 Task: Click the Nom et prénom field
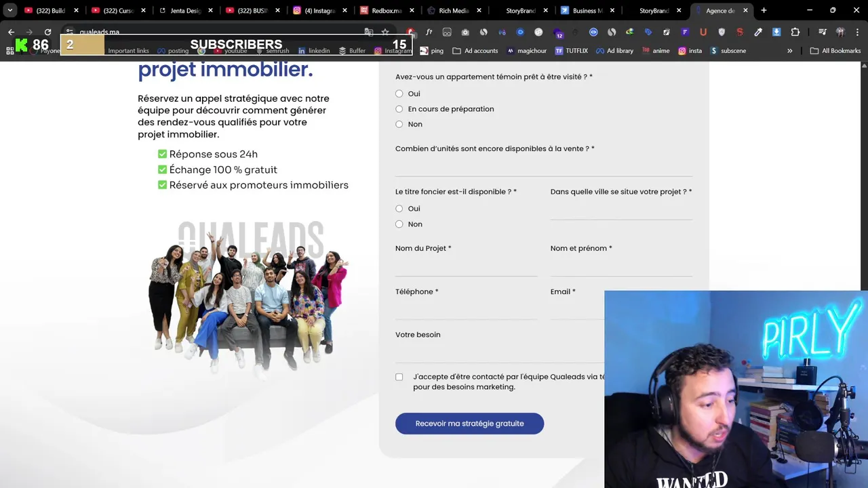click(x=621, y=267)
